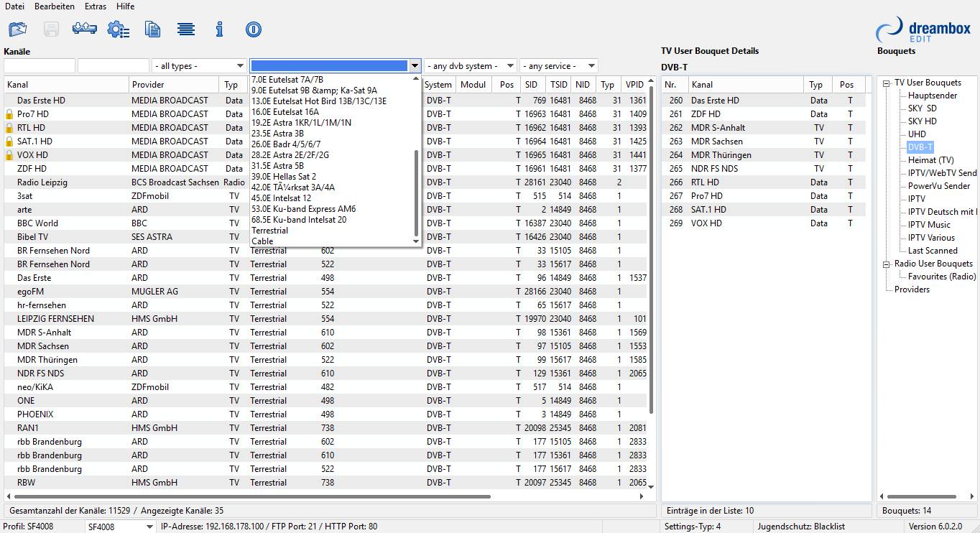
Task: Click the open folder toolbar icon
Action: point(17,29)
